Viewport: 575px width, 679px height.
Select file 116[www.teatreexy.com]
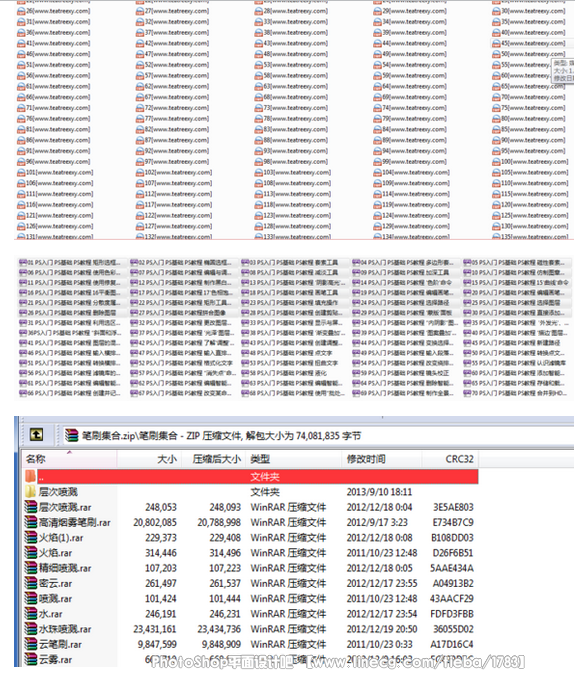[55, 205]
